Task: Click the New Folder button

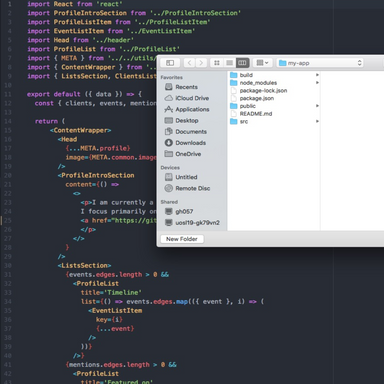Action: 182,239
